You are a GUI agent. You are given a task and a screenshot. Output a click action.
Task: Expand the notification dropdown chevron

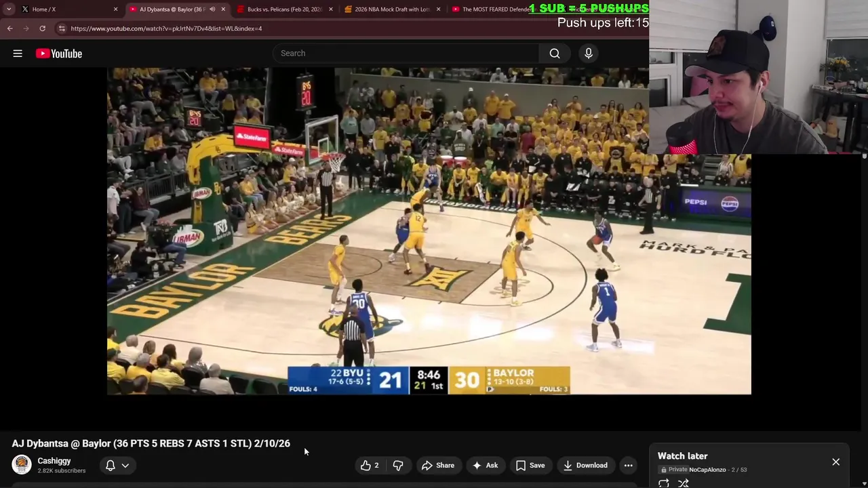125,466
